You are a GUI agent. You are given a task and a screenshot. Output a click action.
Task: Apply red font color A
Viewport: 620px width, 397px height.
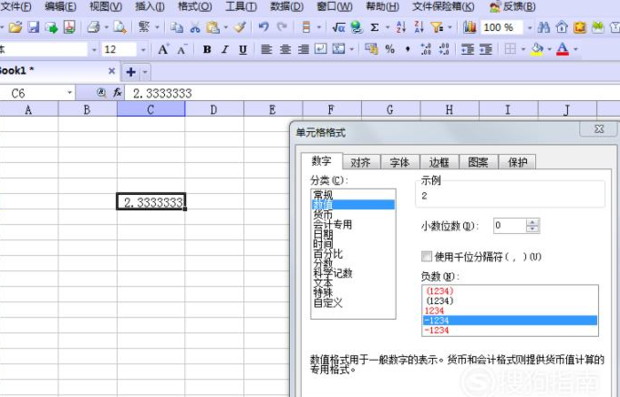562,49
